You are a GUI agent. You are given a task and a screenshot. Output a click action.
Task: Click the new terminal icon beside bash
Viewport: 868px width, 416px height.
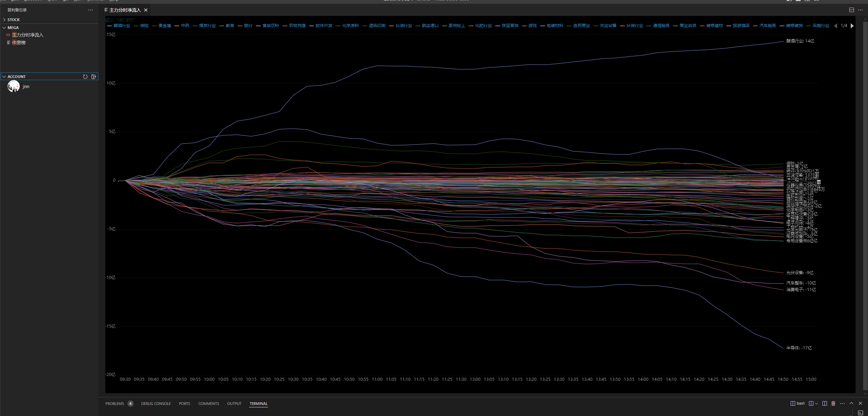811,404
